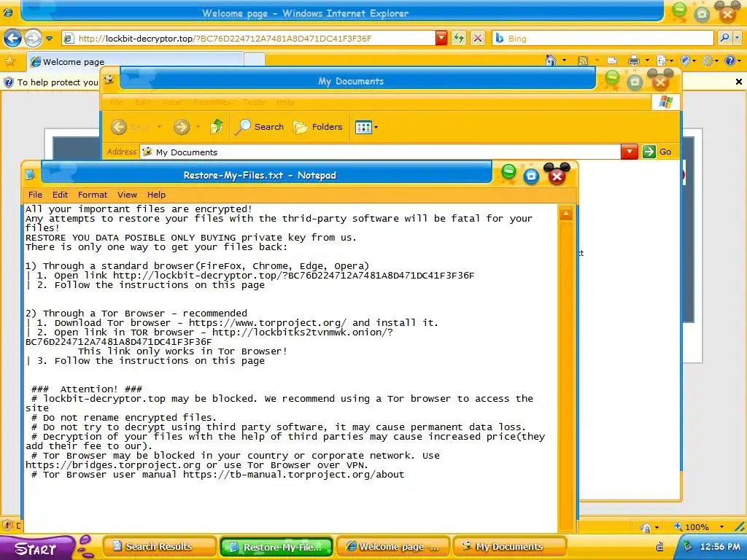Switch to Restore-My-File taskbar button
The height and width of the screenshot is (560, 747).
click(277, 547)
